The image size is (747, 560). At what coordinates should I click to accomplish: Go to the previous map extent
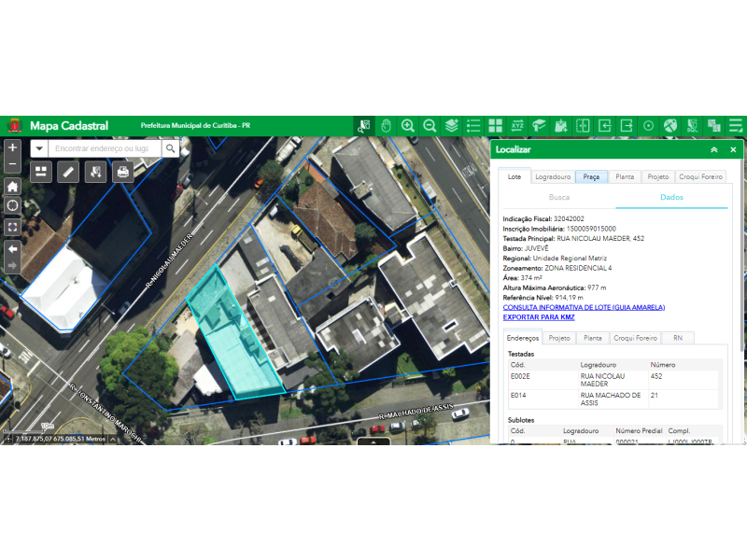(12, 249)
